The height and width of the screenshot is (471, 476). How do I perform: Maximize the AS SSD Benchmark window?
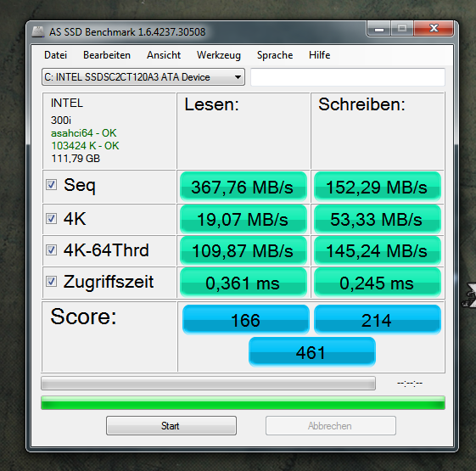(x=402, y=29)
